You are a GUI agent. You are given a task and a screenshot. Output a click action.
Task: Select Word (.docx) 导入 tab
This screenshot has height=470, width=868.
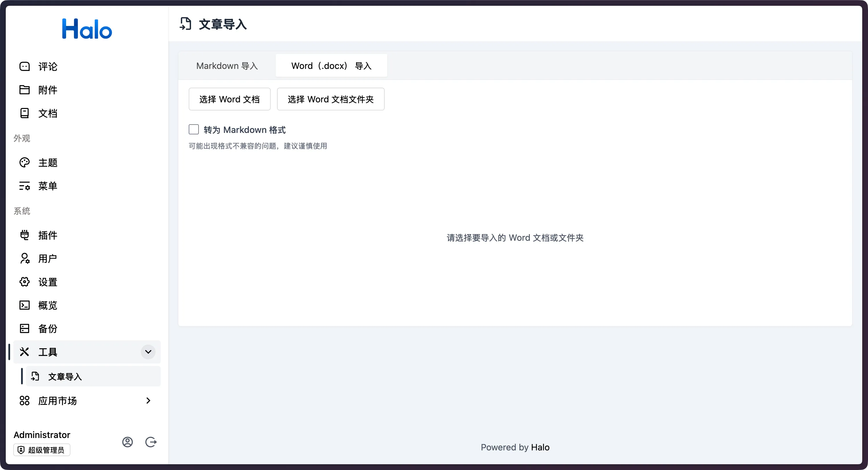331,66
